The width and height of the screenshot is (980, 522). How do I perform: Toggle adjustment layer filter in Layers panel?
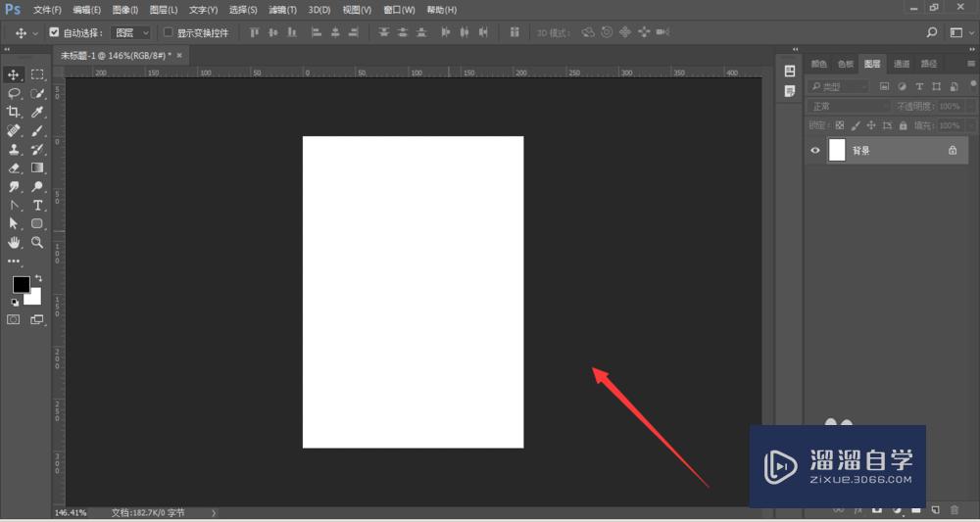pyautogui.click(x=902, y=87)
